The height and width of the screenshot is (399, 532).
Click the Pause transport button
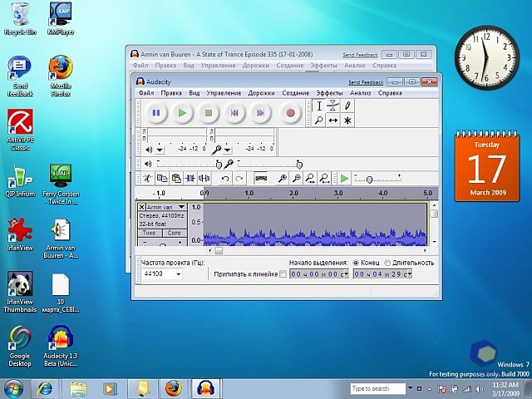pos(155,112)
